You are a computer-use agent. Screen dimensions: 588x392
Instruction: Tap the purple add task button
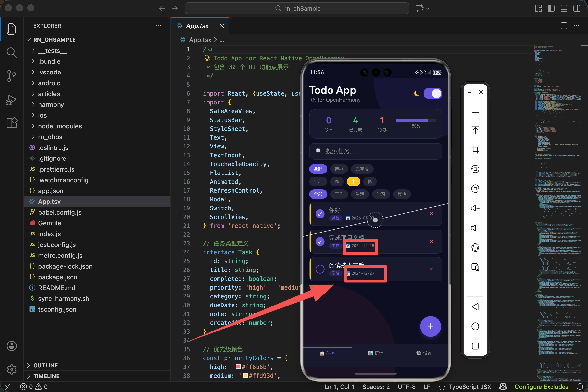tap(430, 326)
